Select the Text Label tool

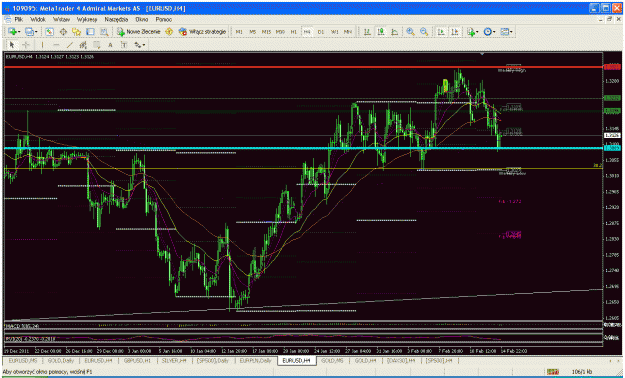pyautogui.click(x=124, y=45)
